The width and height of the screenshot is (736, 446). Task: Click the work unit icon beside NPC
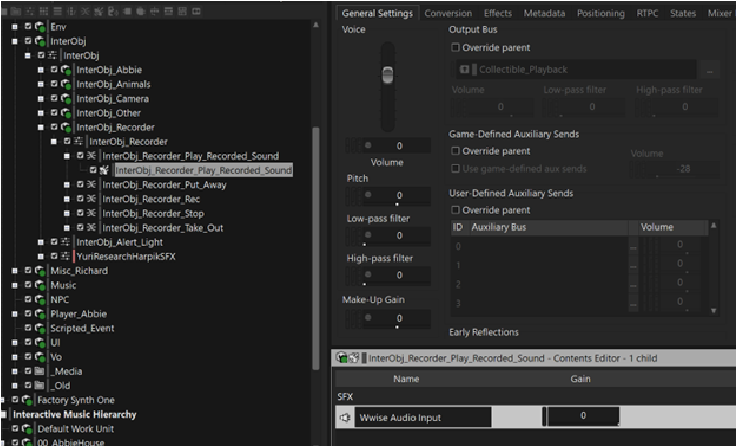pyautogui.click(x=40, y=300)
